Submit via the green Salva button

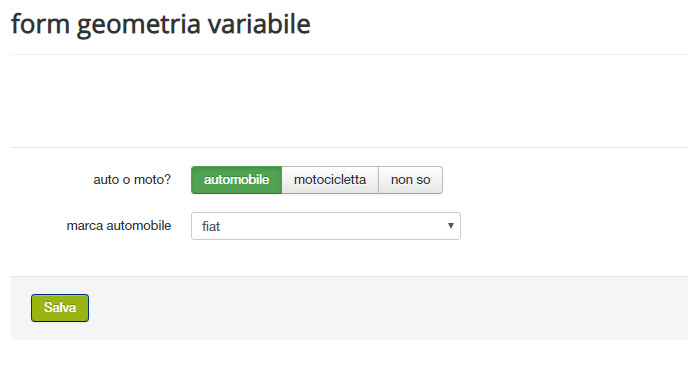60,308
